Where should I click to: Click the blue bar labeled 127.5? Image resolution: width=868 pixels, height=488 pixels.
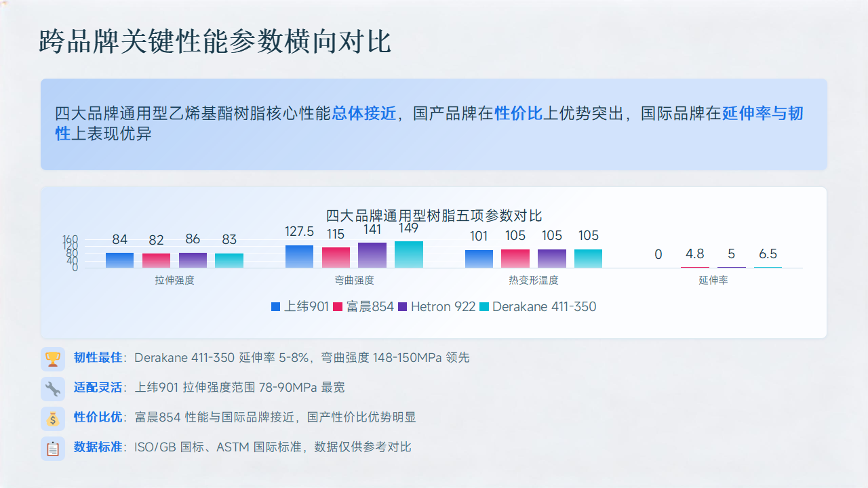[x=299, y=257]
